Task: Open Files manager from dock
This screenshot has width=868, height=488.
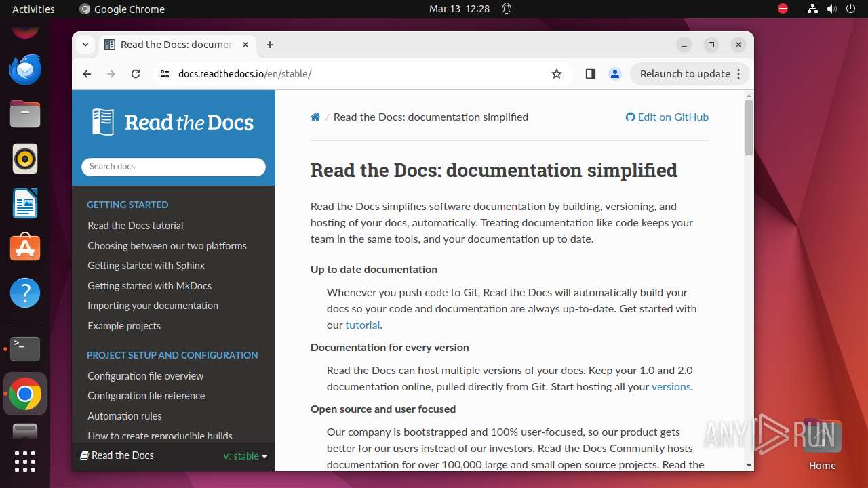Action: click(x=25, y=114)
